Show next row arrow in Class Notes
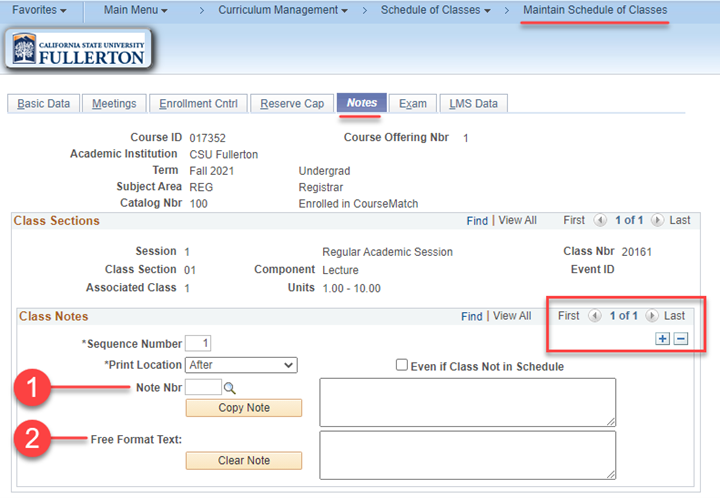The width and height of the screenshot is (720, 498). pyautogui.click(x=652, y=316)
